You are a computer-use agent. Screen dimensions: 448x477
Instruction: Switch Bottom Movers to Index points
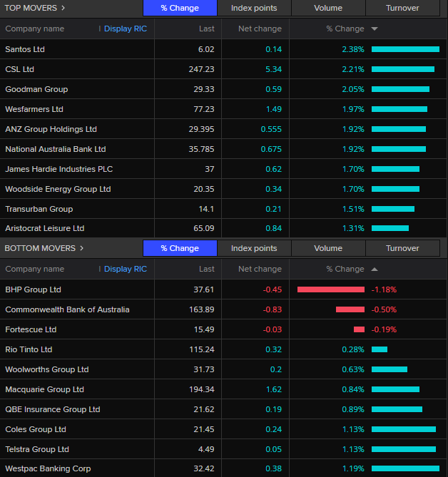254,248
